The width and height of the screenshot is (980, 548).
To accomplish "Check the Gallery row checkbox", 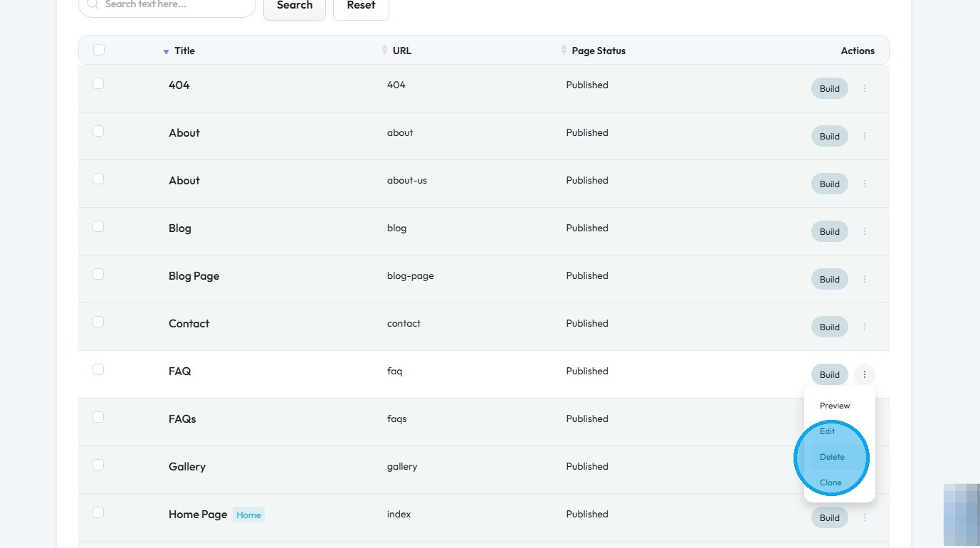I will click(x=98, y=465).
